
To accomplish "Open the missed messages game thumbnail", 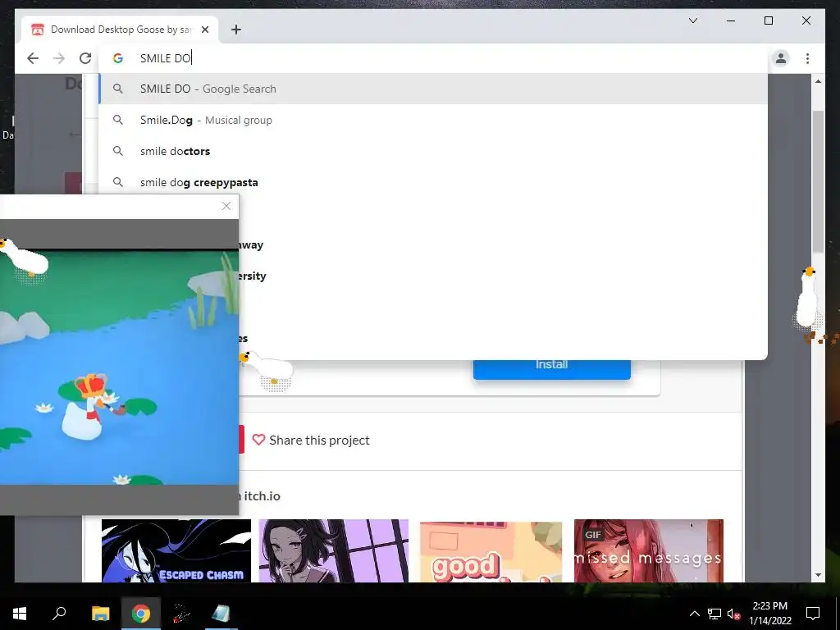I will (x=649, y=550).
